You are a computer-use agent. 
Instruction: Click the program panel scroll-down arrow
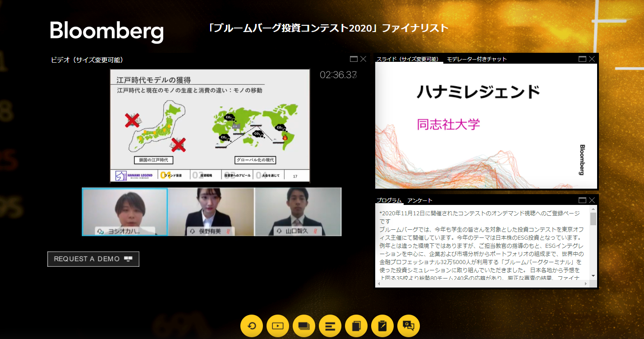(x=593, y=276)
